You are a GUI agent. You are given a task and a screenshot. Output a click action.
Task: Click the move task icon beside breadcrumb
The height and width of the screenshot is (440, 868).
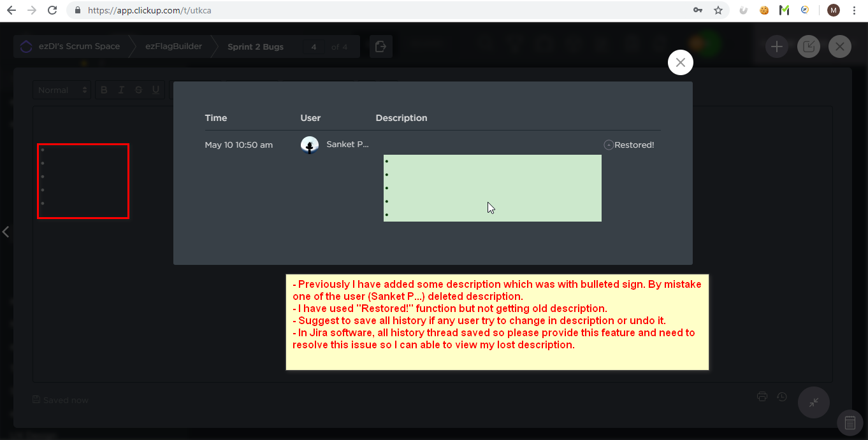[380, 46]
